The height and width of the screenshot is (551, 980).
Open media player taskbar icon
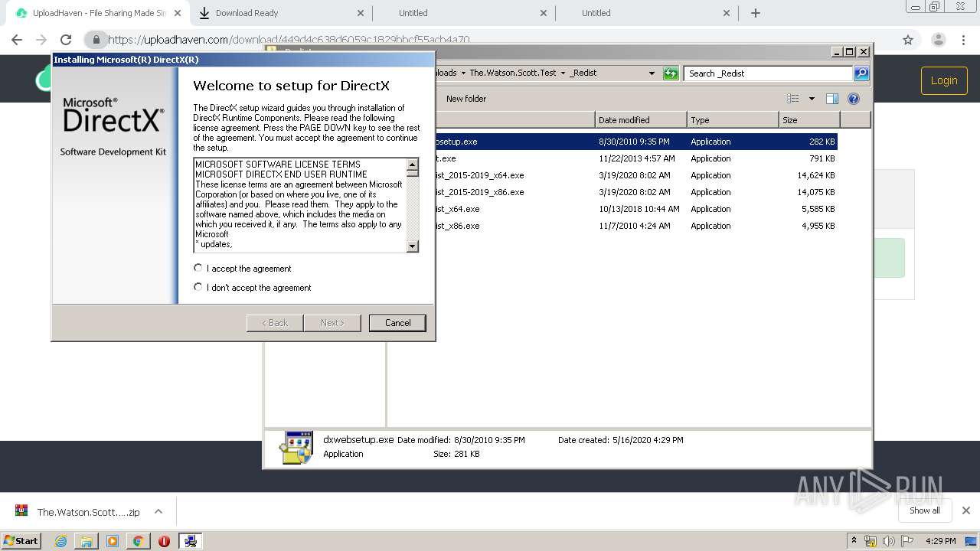(113, 541)
